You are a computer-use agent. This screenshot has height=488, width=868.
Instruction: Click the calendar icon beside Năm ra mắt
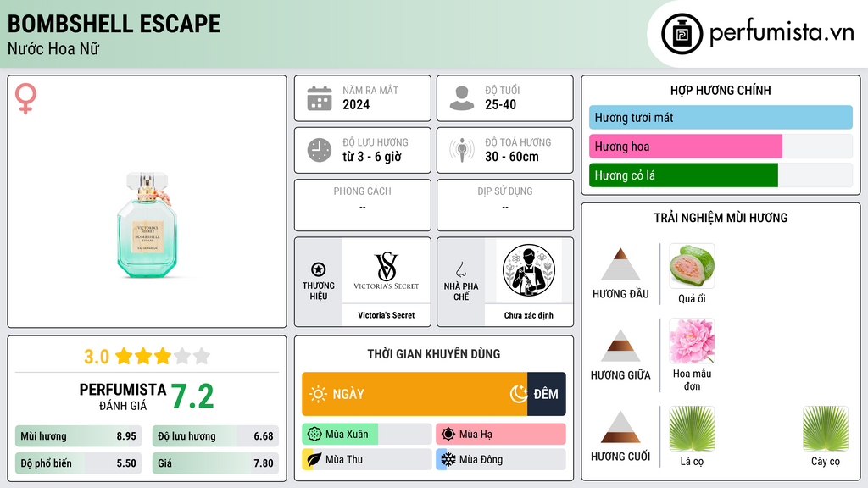pyautogui.click(x=320, y=98)
